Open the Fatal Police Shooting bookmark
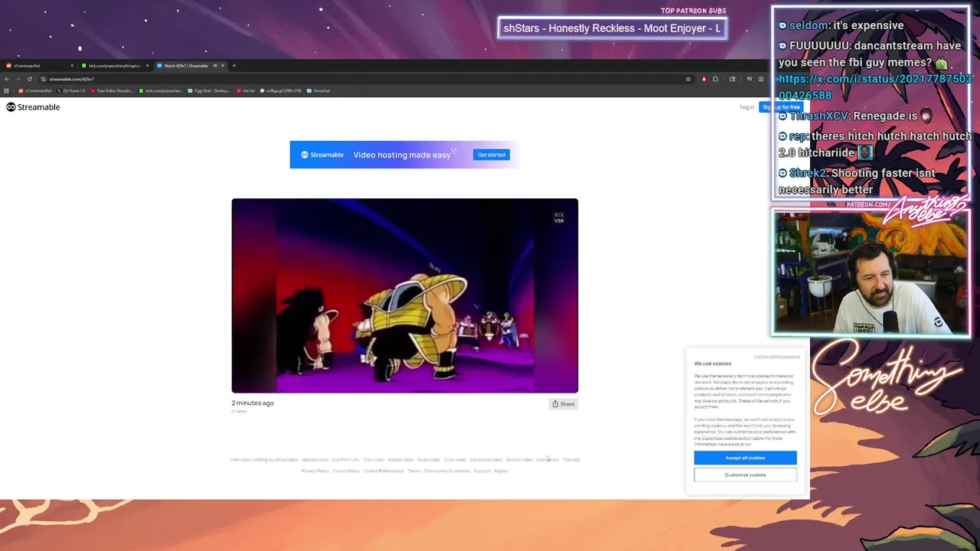This screenshot has height=551, width=980. (112, 90)
